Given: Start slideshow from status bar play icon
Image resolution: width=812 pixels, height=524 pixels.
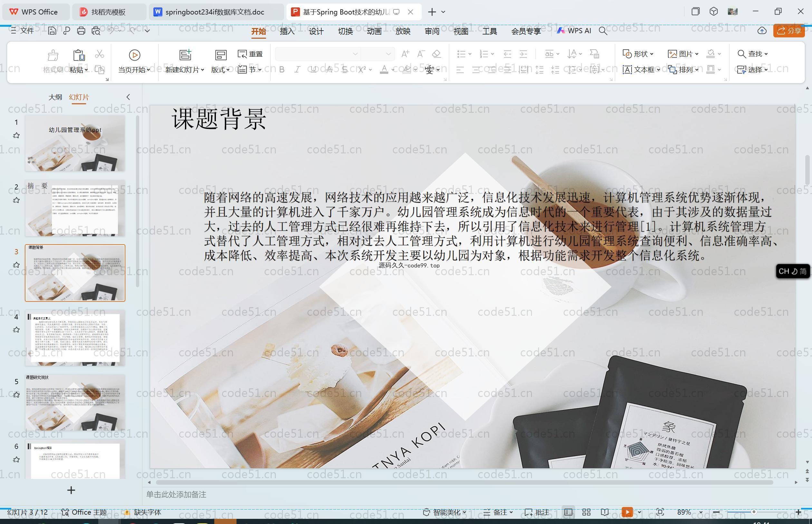Looking at the screenshot, I should pyautogui.click(x=627, y=512).
